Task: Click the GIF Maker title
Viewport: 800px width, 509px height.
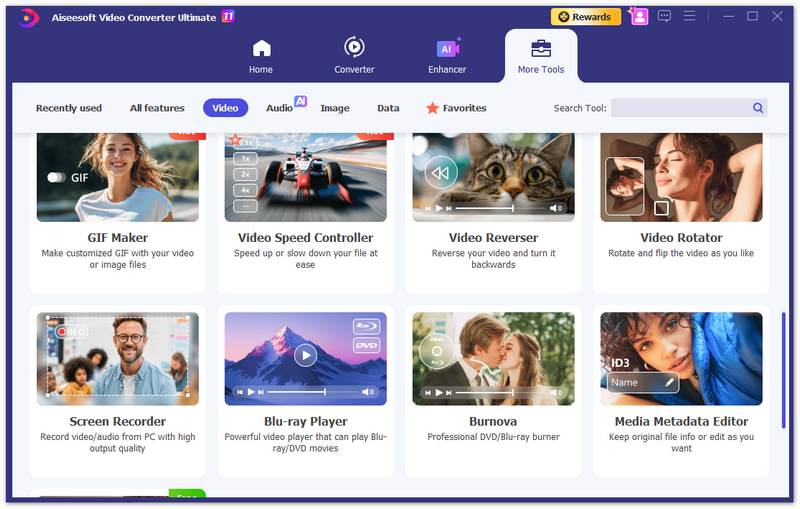Action: tap(118, 238)
